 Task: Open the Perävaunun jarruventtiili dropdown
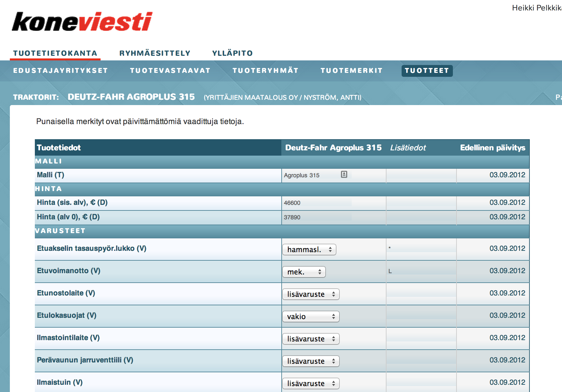[x=311, y=361]
